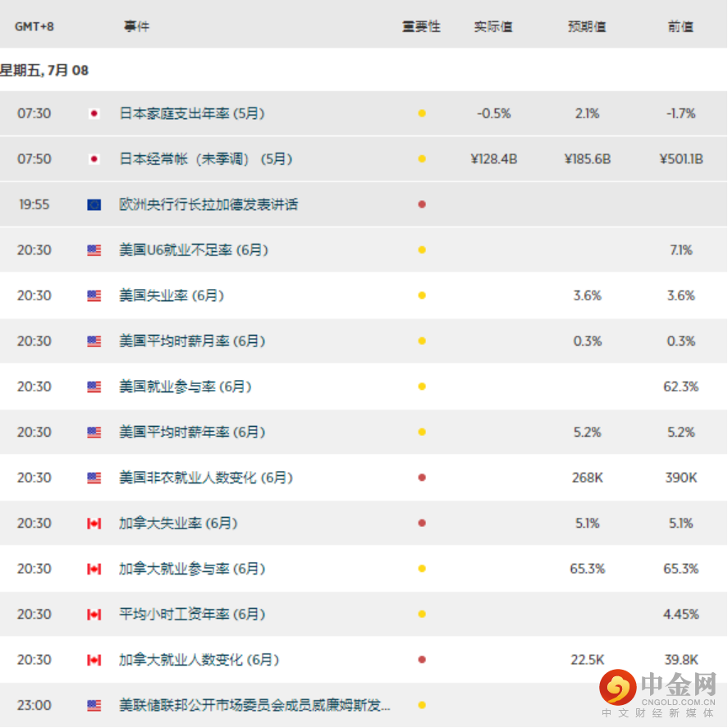
Task: Click red importance dot for 加拿大失业率
Action: pos(422,523)
